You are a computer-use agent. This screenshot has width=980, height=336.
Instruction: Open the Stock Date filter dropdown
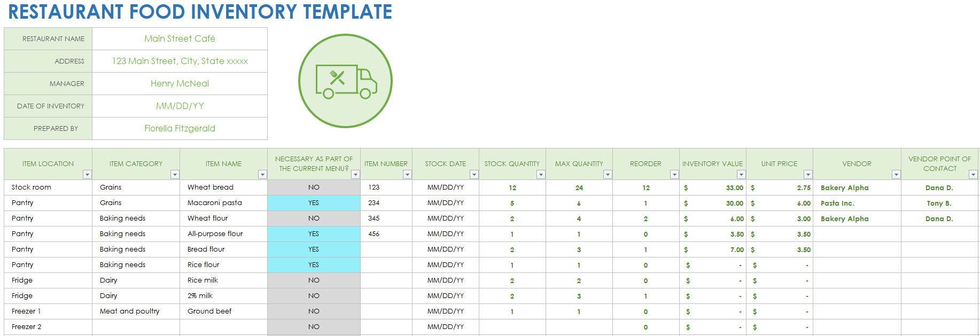[x=474, y=175]
